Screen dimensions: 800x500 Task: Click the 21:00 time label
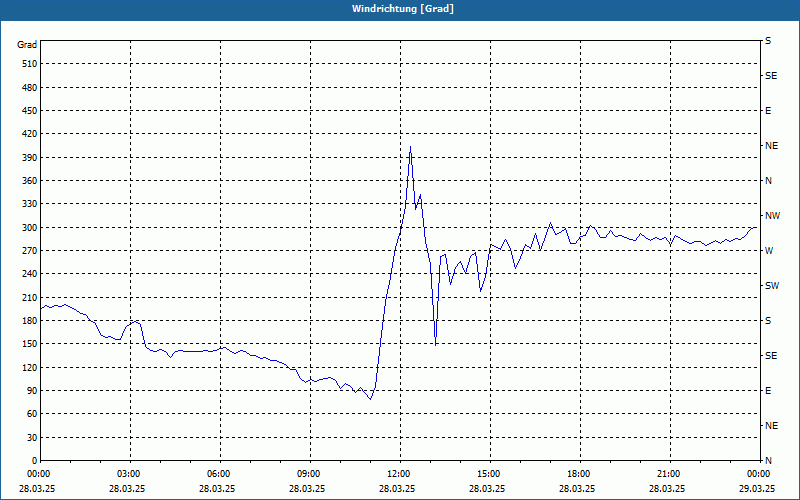click(669, 474)
